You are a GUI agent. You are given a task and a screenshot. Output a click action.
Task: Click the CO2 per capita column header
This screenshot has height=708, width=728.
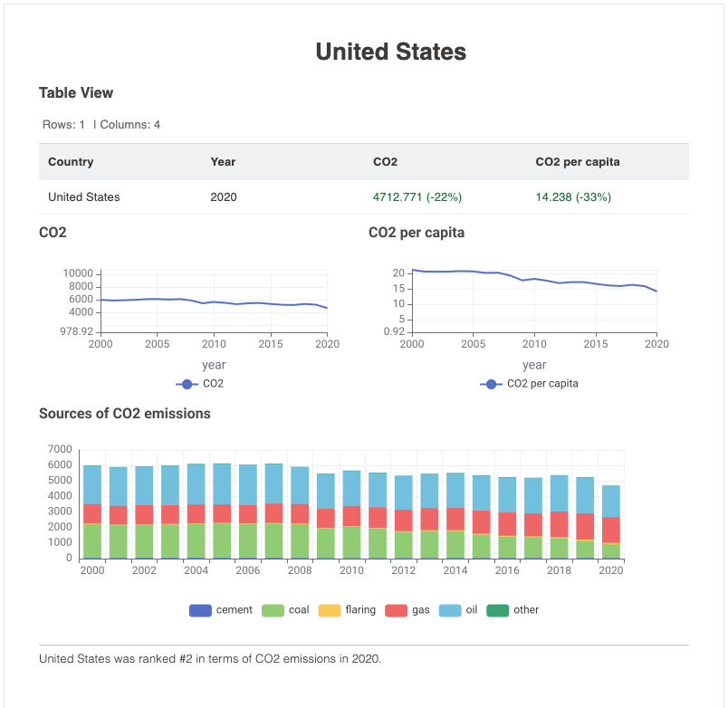577,161
